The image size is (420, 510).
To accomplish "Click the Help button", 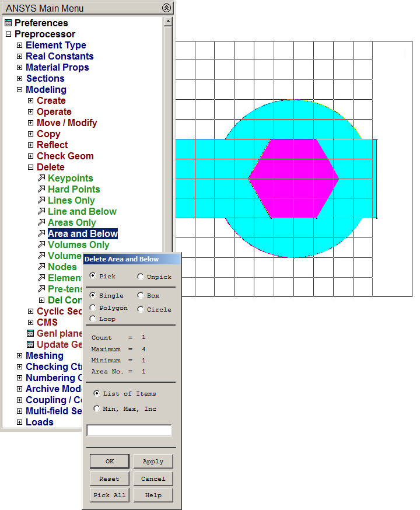I will click(153, 495).
